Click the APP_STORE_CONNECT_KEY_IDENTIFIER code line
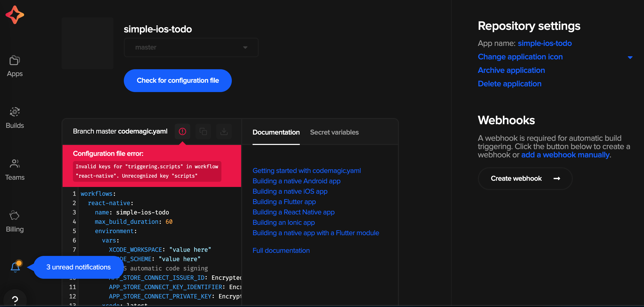644x307 pixels. tap(175, 287)
